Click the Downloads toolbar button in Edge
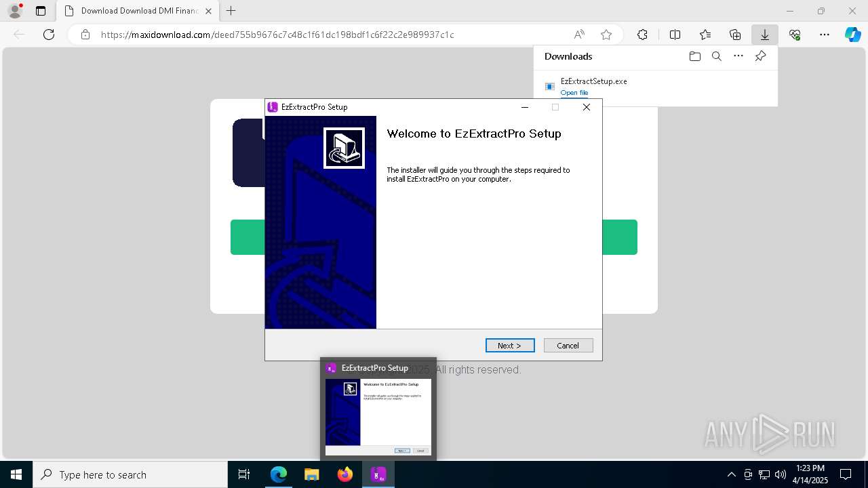The image size is (868, 488). click(x=764, y=35)
